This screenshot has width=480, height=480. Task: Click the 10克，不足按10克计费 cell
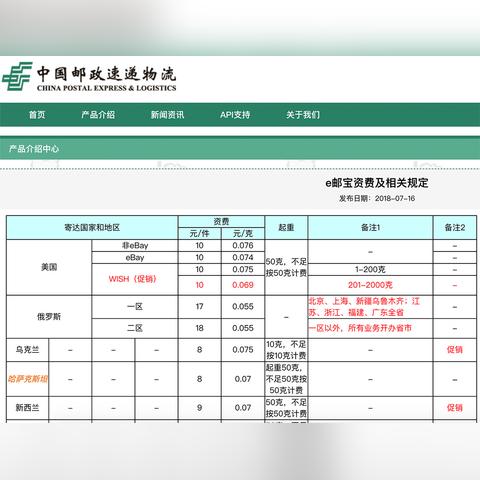click(x=286, y=350)
